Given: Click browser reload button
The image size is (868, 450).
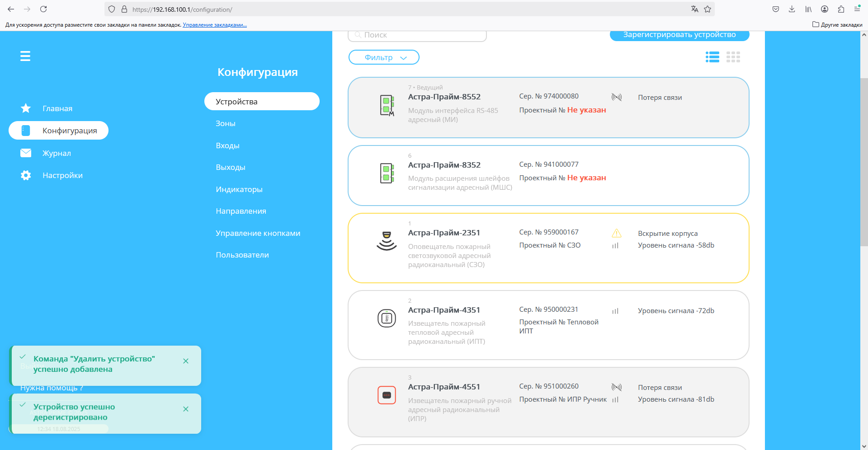Looking at the screenshot, I should pyautogui.click(x=43, y=9).
